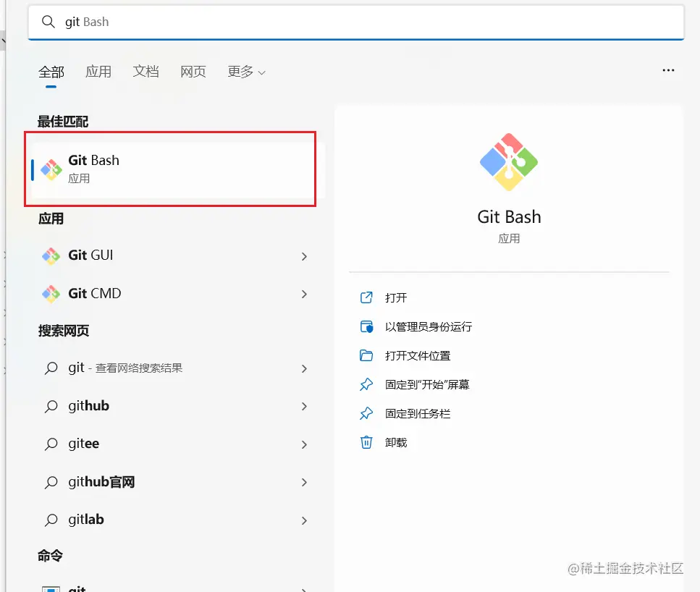Viewport: 700px width, 592px height.
Task: Expand the 'git' web search chevron
Action: coord(304,369)
